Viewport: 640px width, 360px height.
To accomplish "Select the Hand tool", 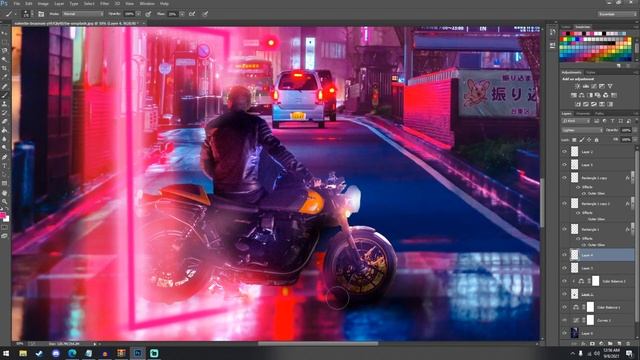I will [4, 193].
